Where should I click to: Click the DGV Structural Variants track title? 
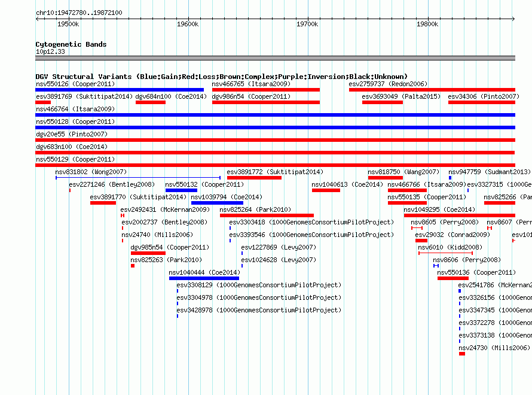coord(222,77)
